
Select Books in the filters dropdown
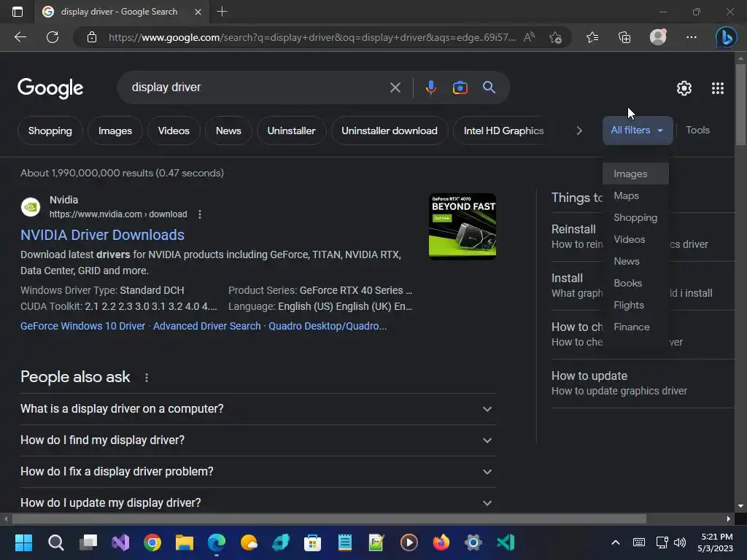point(635,284)
